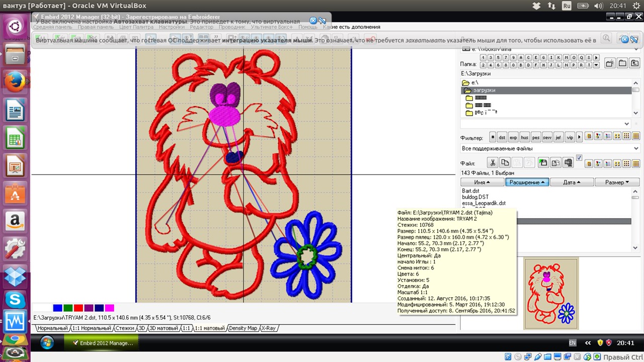The width and height of the screenshot is (644, 362).
Task: Toggle the vip format filter button
Action: [x=570, y=137]
